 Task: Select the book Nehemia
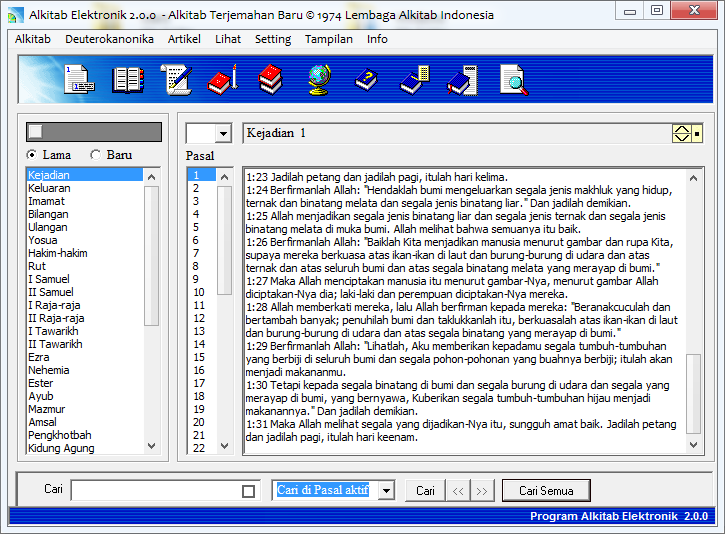(x=85, y=370)
